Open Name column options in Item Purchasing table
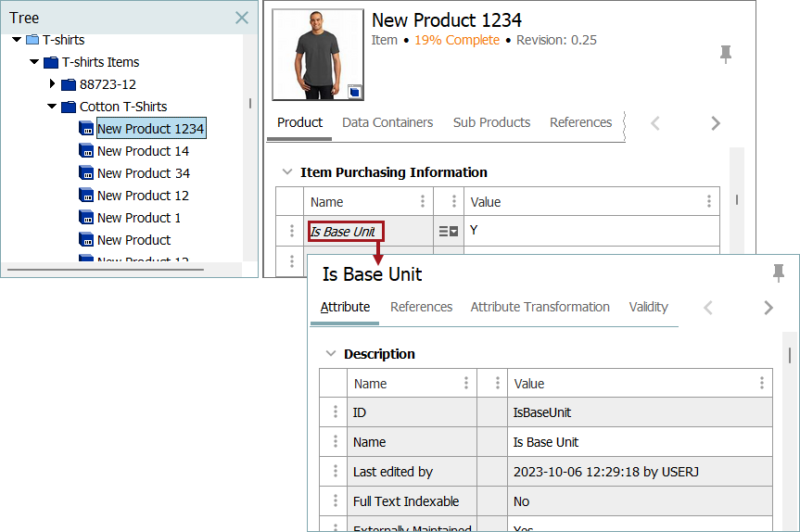 pyautogui.click(x=423, y=202)
